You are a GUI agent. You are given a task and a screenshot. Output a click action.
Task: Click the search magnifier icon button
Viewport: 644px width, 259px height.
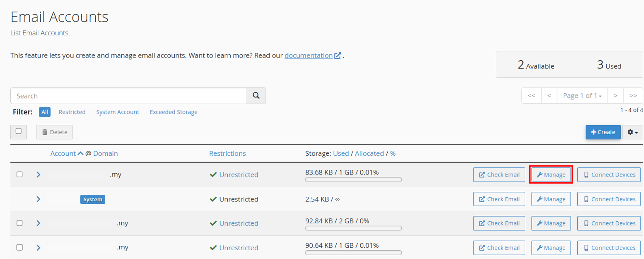[x=256, y=96]
